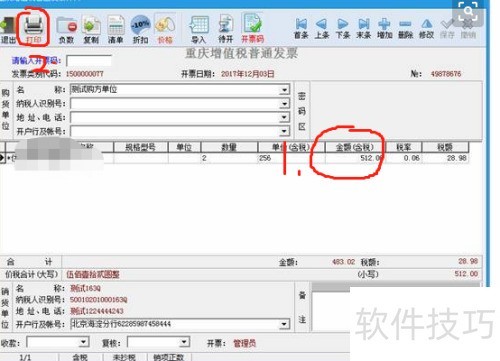Click status bar entry 销项正数

pyautogui.click(x=169, y=357)
